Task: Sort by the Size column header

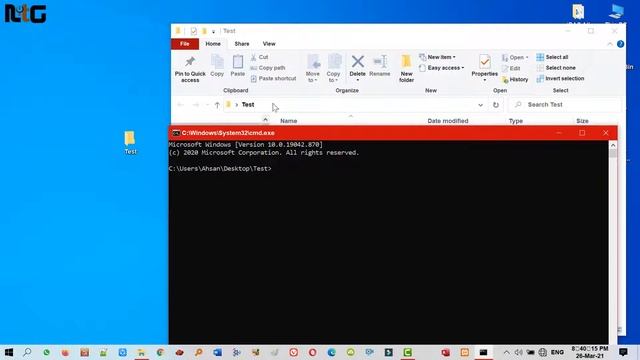Action: coord(582,121)
